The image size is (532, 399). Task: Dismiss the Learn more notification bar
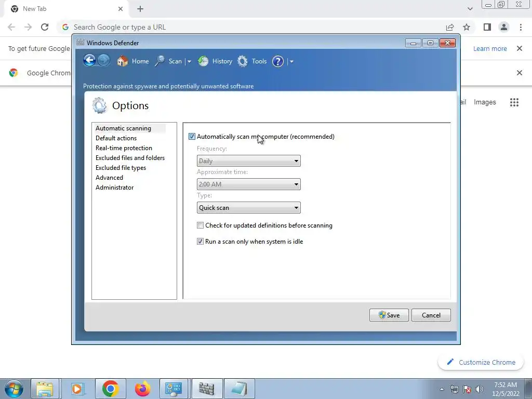pos(520,48)
